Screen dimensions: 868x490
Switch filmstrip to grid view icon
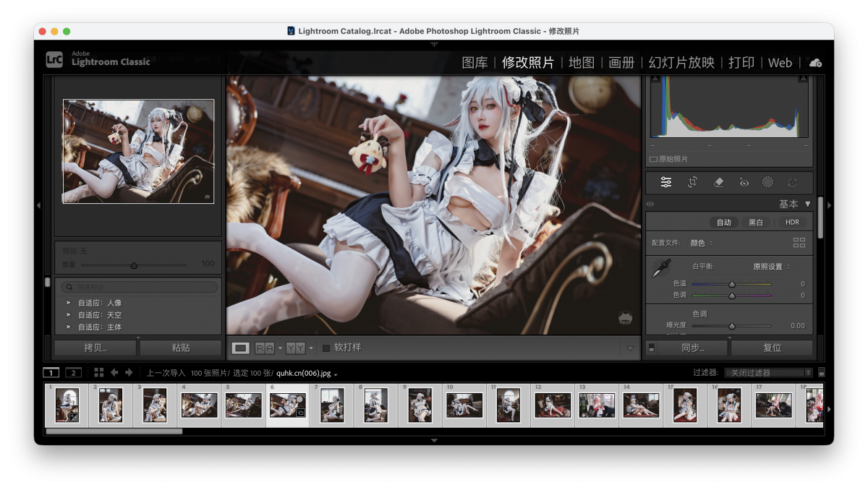click(x=99, y=372)
